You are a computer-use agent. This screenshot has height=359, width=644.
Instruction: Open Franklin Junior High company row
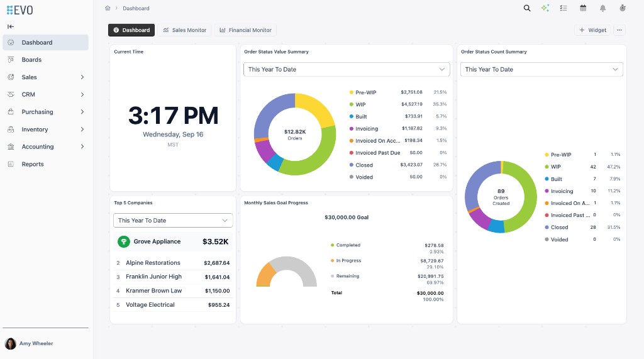(x=173, y=277)
